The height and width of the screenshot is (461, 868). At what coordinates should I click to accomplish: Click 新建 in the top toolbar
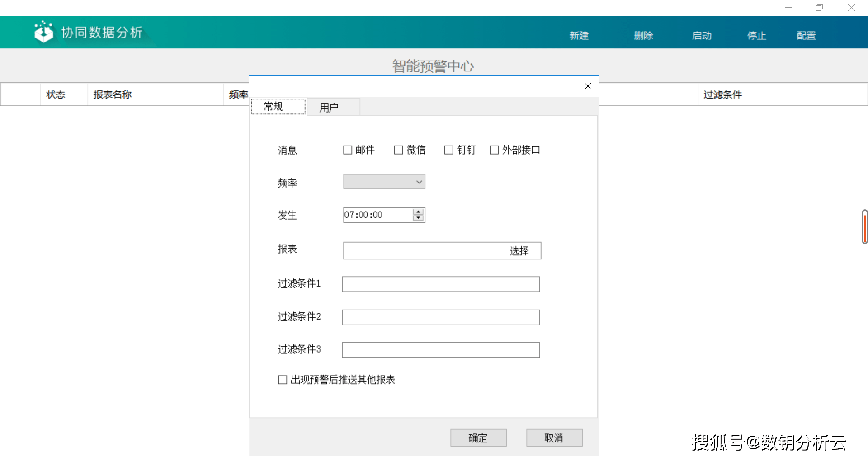coord(579,36)
